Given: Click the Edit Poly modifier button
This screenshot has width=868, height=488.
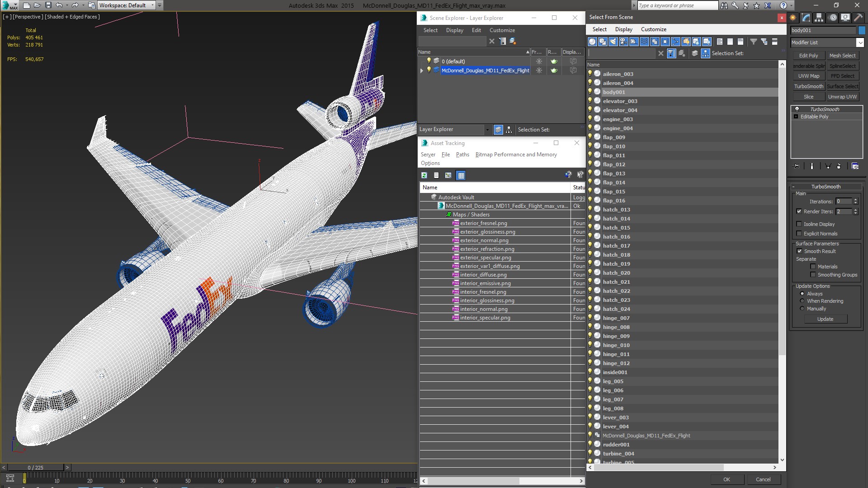Looking at the screenshot, I should tap(808, 56).
